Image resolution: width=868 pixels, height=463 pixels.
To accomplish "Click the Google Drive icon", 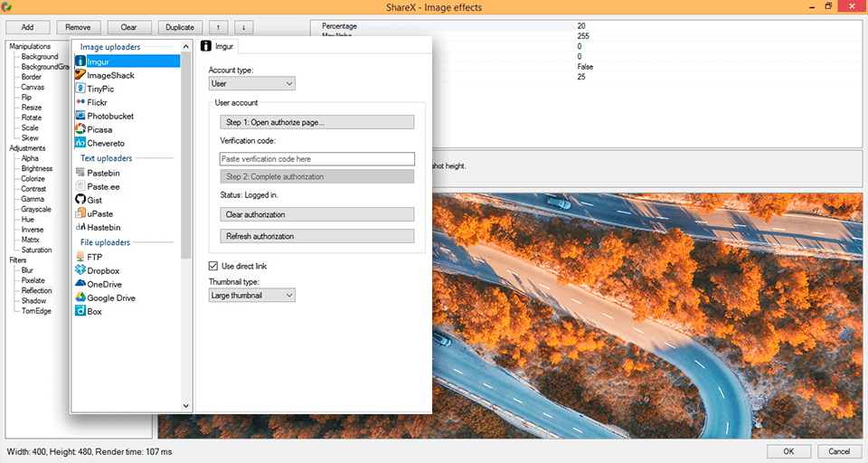I will pos(80,297).
